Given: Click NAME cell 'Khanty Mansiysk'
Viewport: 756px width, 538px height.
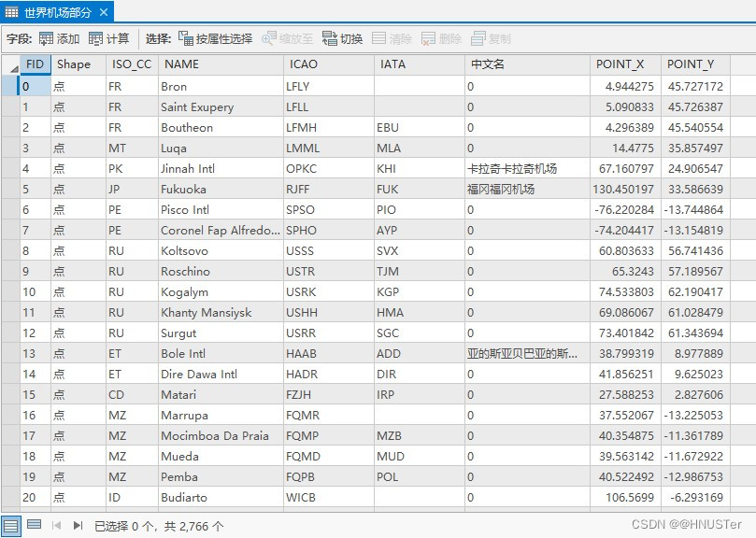Looking at the screenshot, I should tap(221, 312).
